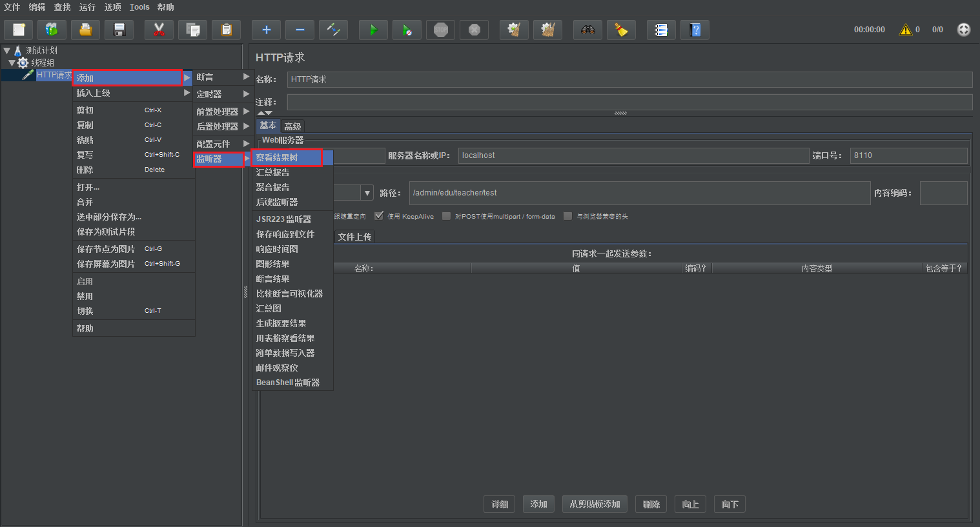Collapse all nodes with the minus icon

[x=300, y=30]
